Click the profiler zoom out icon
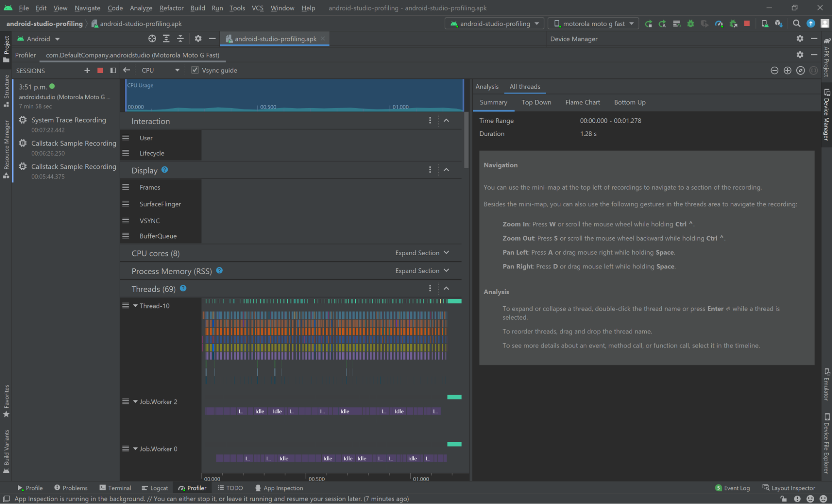Image resolution: width=832 pixels, height=504 pixels. tap(774, 70)
